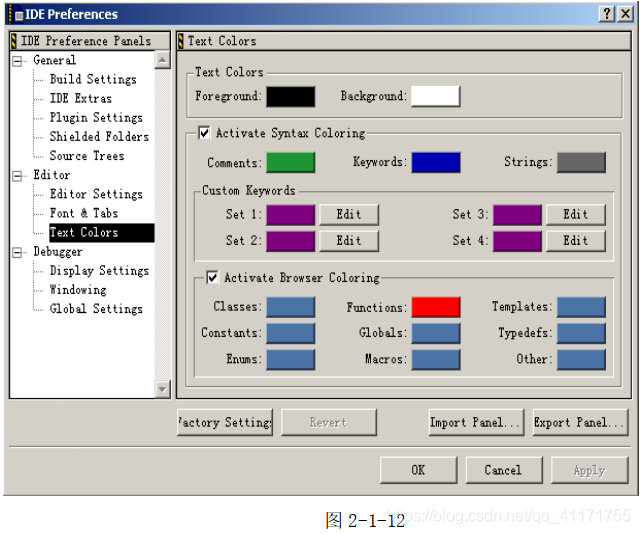This screenshot has height=534, width=640.
Task: Change the Macros color swatch
Action: pos(436,359)
